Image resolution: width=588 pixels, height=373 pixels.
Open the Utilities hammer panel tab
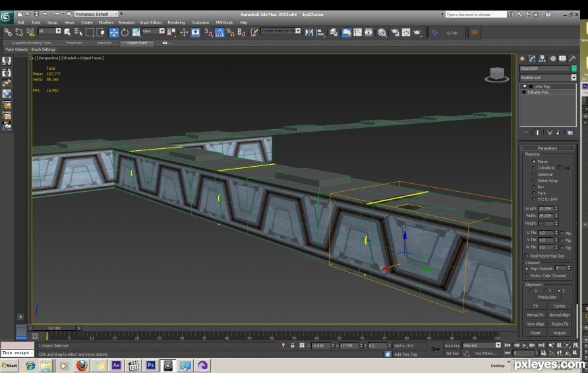coord(572,59)
